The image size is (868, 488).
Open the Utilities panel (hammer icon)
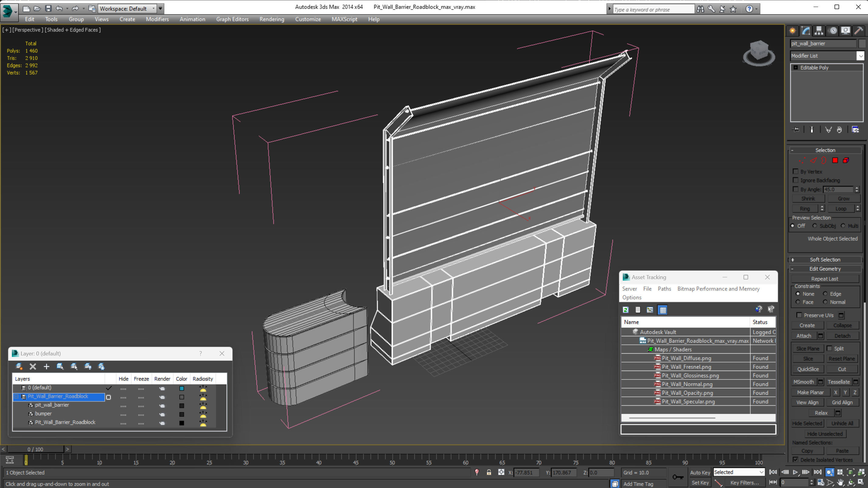coord(858,31)
